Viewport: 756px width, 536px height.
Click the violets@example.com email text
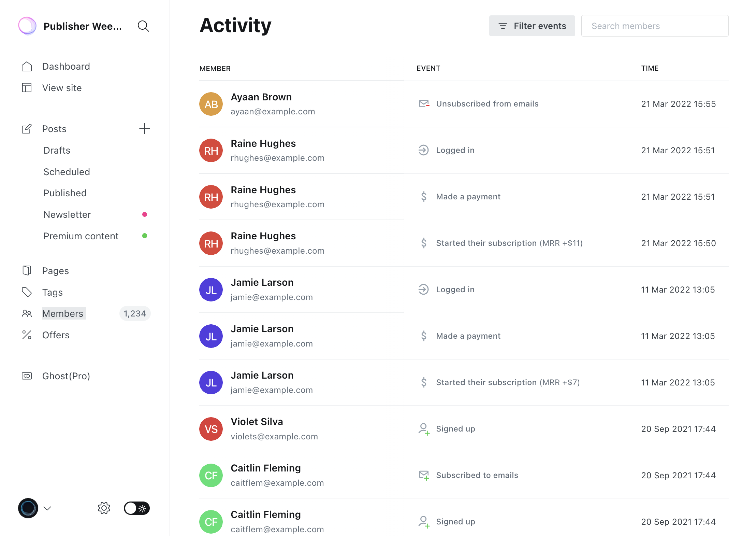274,437
